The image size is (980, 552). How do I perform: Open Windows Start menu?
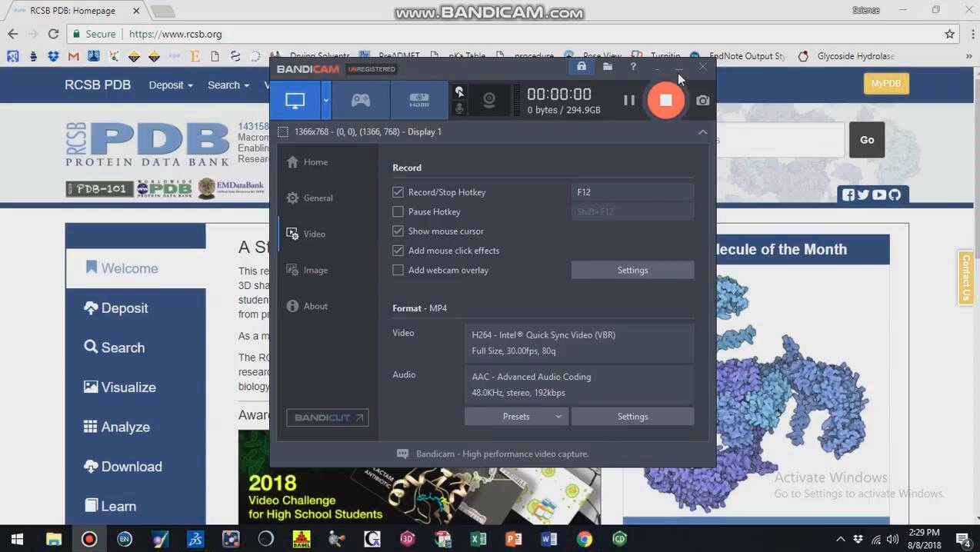pyautogui.click(x=17, y=539)
